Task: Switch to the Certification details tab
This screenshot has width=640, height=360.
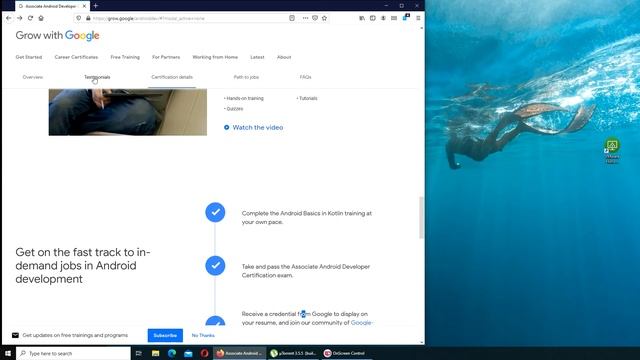Action: [172, 77]
